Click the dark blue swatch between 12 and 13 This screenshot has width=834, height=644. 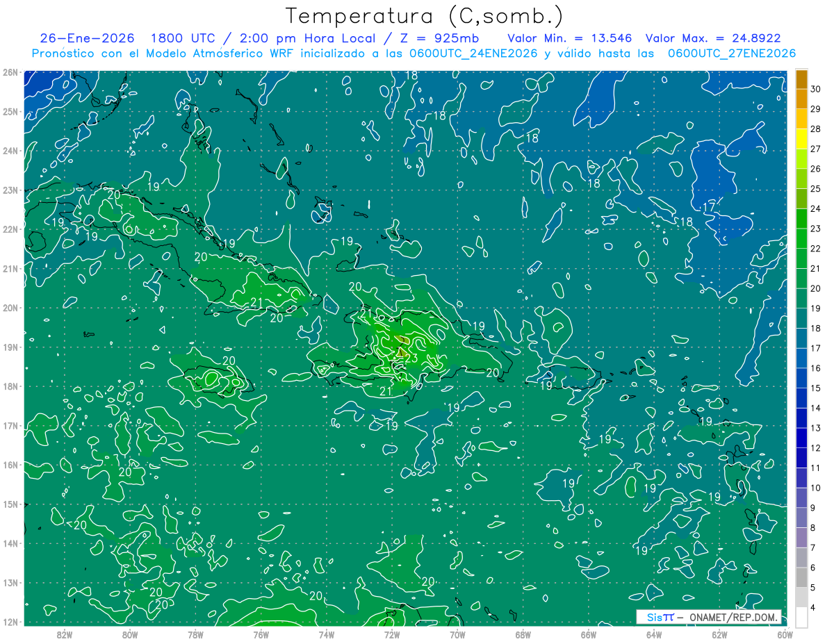(x=801, y=438)
